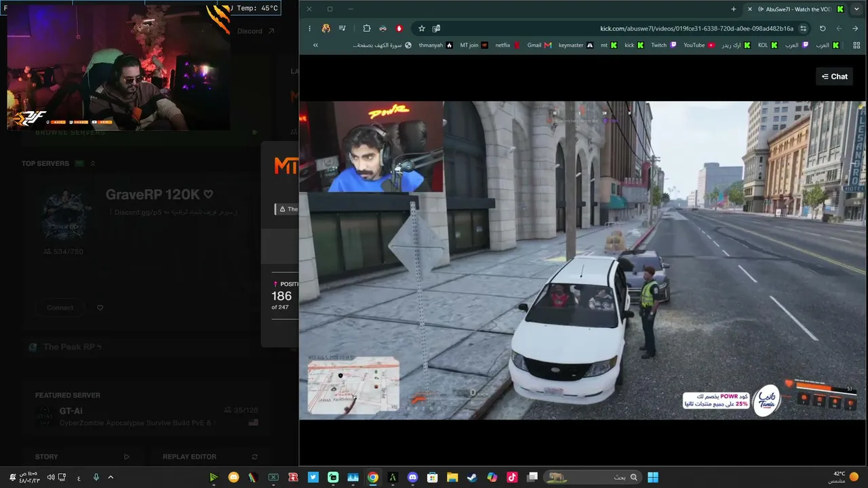Open STORY mode in FiveM
868x488 pixels.
coord(82,457)
